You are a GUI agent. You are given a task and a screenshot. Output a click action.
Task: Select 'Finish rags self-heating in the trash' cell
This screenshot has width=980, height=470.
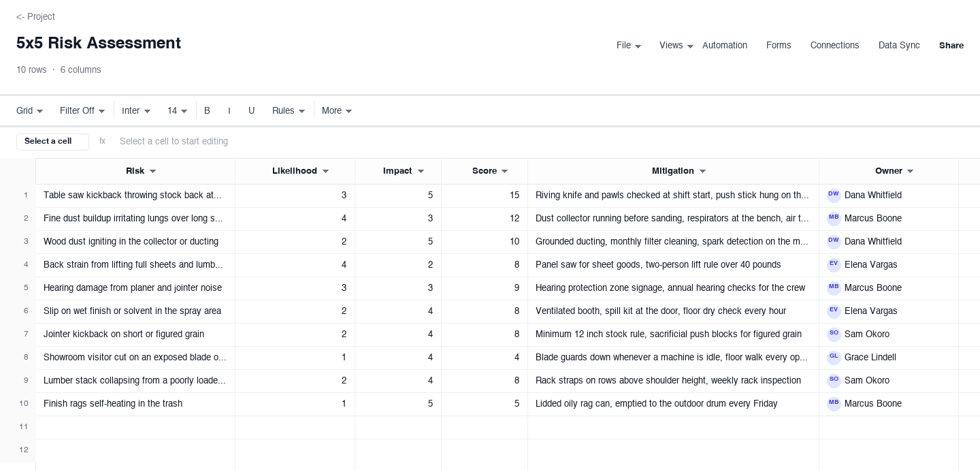tap(135, 404)
